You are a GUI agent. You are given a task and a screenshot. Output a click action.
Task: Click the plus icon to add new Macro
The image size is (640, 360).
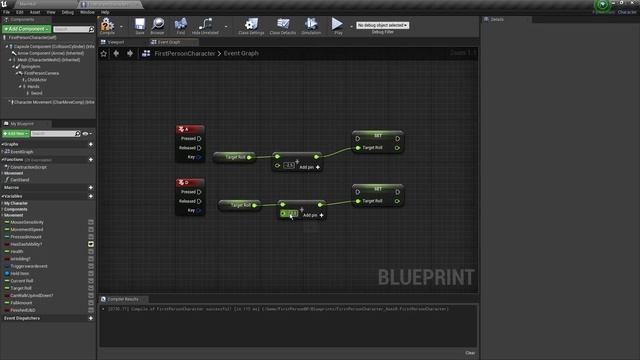click(x=91, y=187)
